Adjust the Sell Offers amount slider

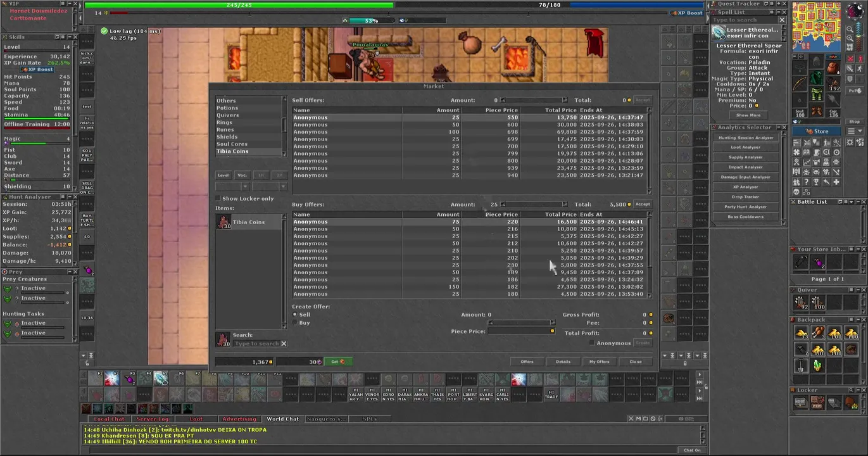click(534, 100)
